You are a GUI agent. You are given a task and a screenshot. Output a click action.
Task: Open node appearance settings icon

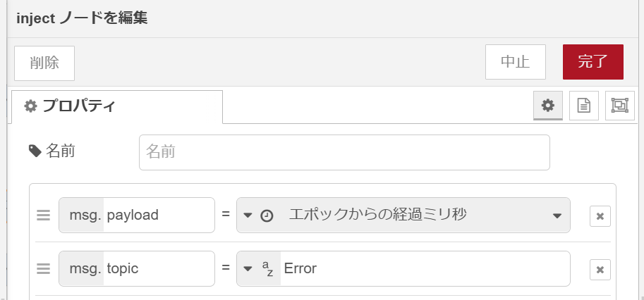coord(620,106)
